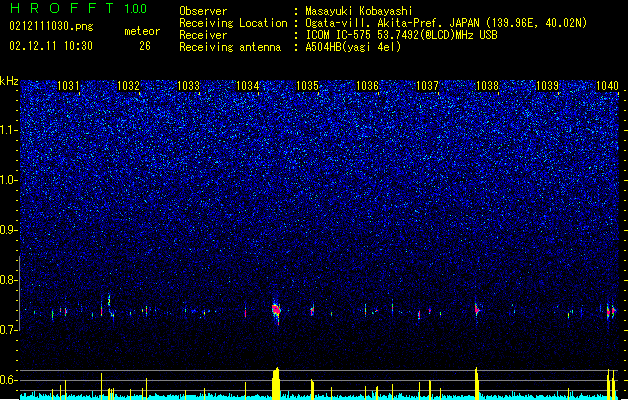Click the tallest yellow power spike after 1034
The height and width of the screenshot is (400, 629).
click(x=276, y=383)
